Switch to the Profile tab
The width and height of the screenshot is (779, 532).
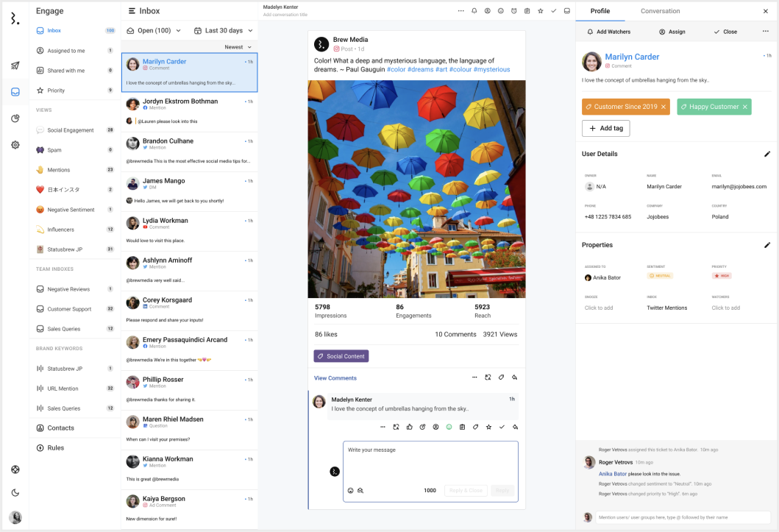pyautogui.click(x=600, y=11)
